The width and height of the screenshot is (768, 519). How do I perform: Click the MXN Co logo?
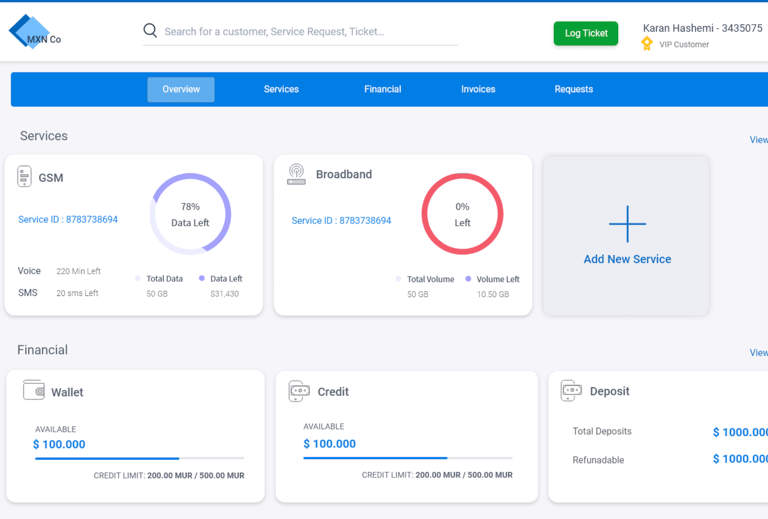pos(35,32)
